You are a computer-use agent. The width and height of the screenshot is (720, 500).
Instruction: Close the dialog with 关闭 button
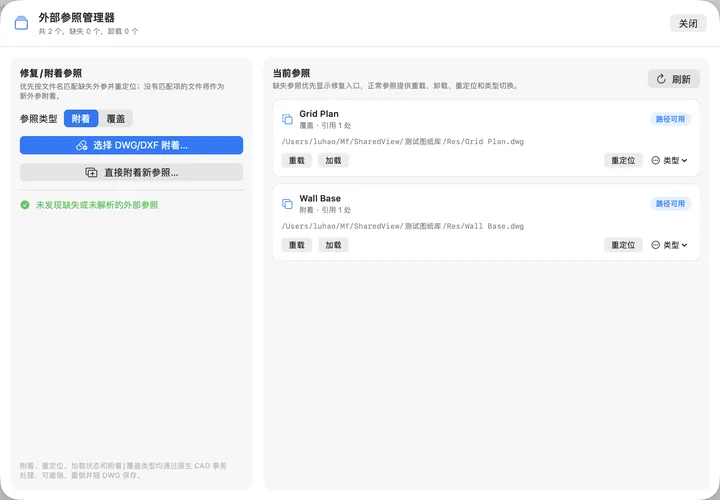[688, 23]
